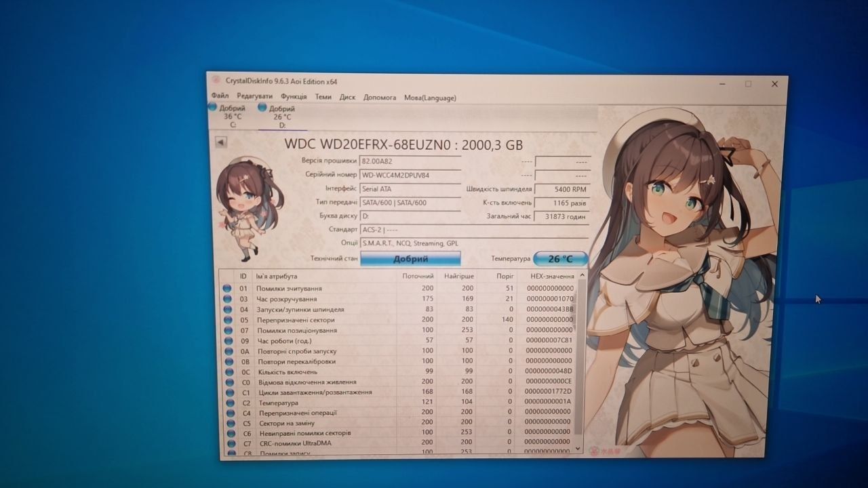Open the Диск menu
The width and height of the screenshot is (868, 488).
(347, 98)
